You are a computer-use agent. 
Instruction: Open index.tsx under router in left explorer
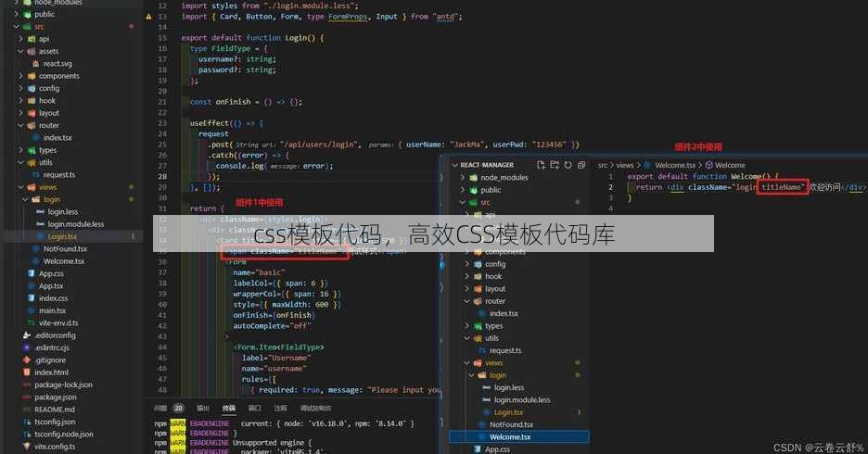click(57, 138)
